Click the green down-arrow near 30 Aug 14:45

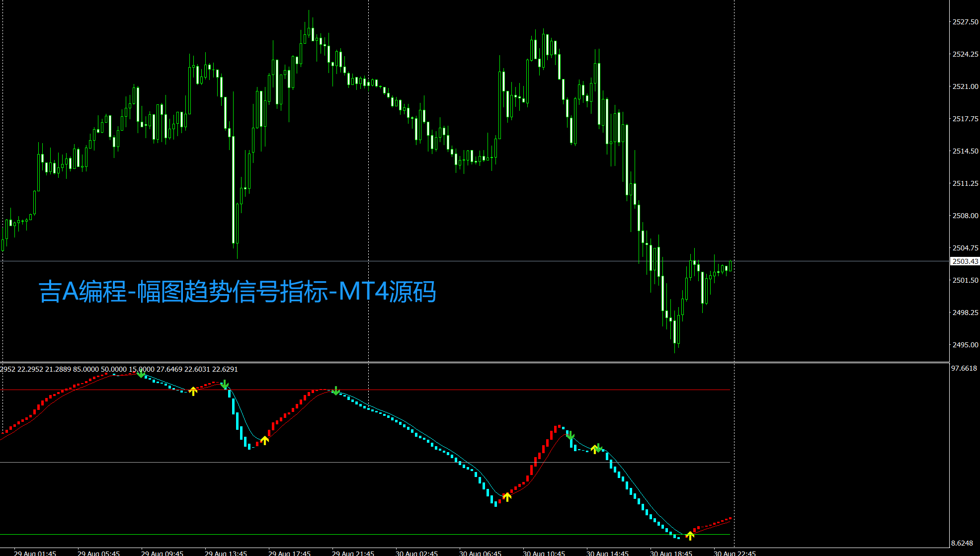click(x=598, y=449)
